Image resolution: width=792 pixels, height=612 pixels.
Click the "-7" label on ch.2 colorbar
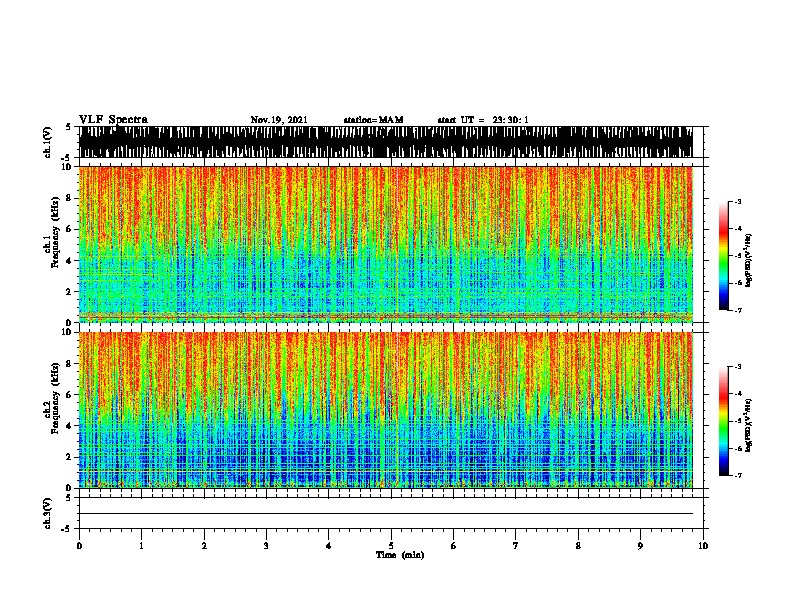(738, 476)
